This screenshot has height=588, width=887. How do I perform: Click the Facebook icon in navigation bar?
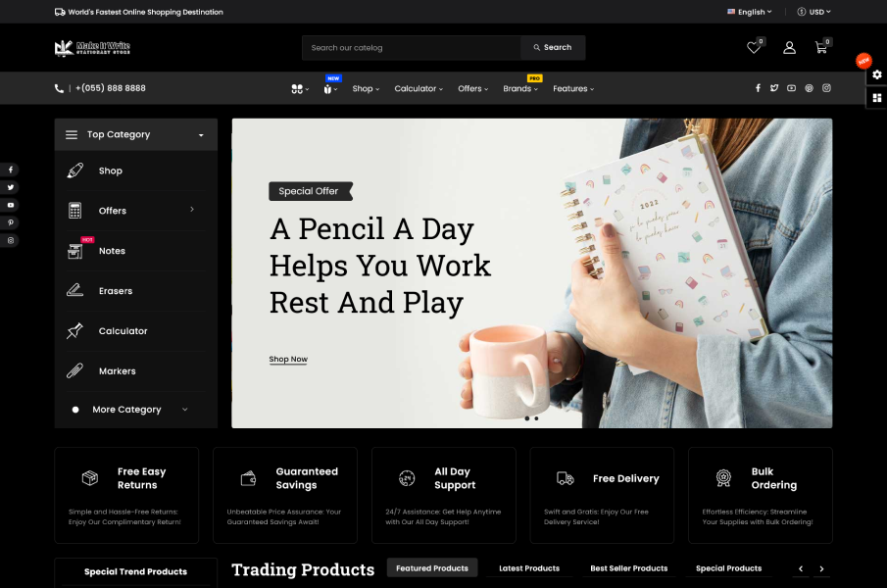[758, 88]
